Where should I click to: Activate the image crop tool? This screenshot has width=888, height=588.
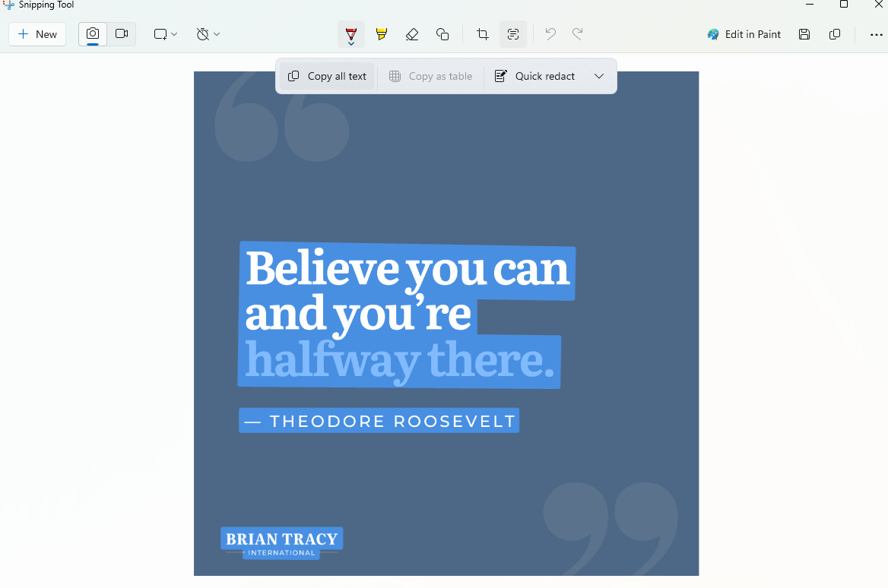coord(482,34)
